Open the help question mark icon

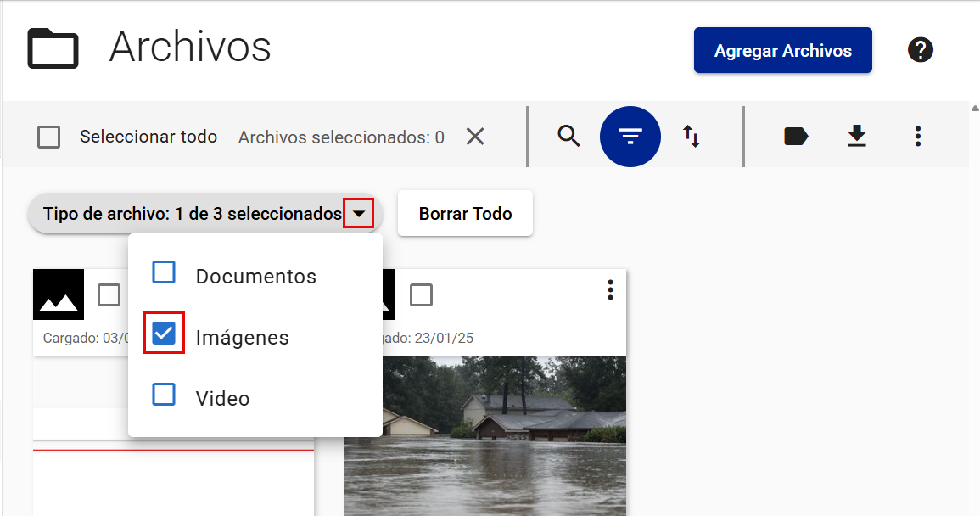(921, 50)
